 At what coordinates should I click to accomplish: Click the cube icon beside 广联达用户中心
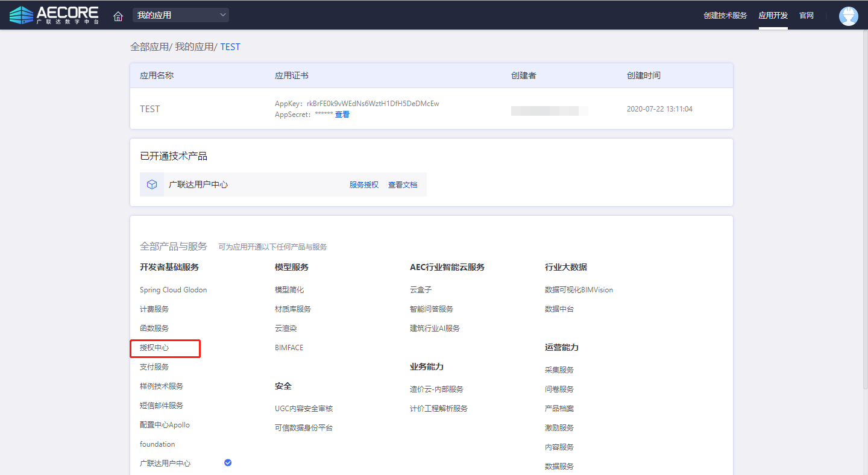152,184
